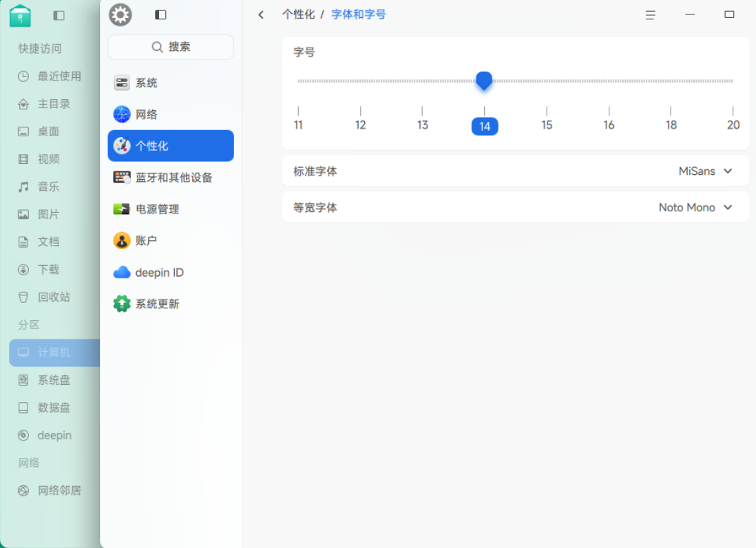Click the 主目录 home icon
This screenshot has height=548, width=756.
pyautogui.click(x=23, y=104)
